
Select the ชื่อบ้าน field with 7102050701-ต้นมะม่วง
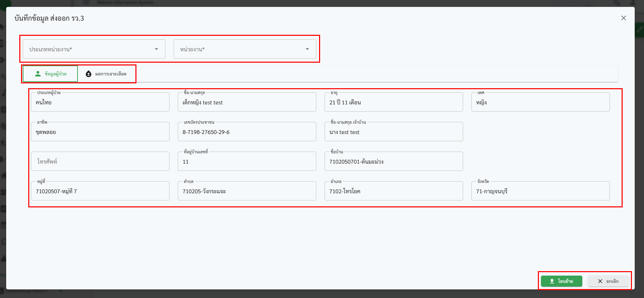pos(393,162)
